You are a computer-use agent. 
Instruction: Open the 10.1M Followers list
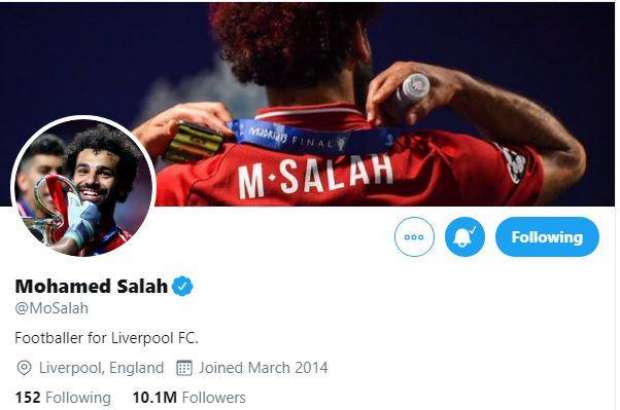[x=189, y=397]
